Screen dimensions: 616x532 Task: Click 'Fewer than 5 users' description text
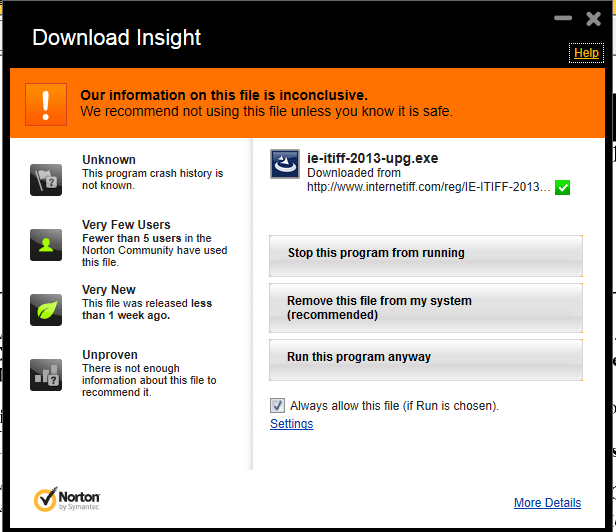154,250
